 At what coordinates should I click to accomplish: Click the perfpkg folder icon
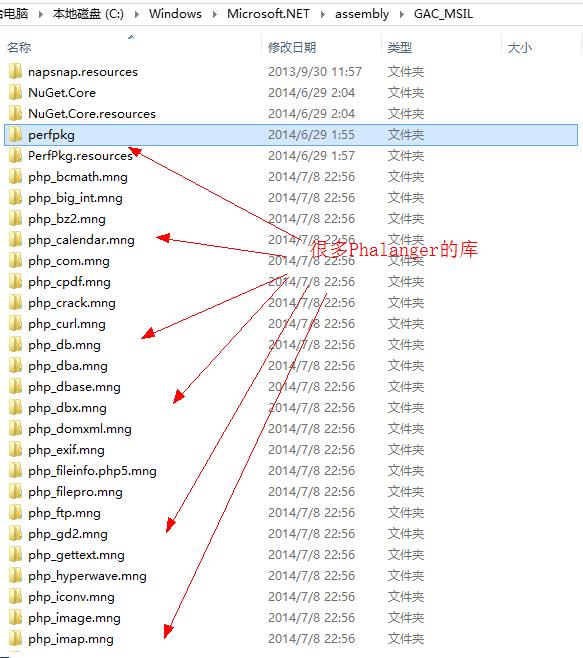15,135
